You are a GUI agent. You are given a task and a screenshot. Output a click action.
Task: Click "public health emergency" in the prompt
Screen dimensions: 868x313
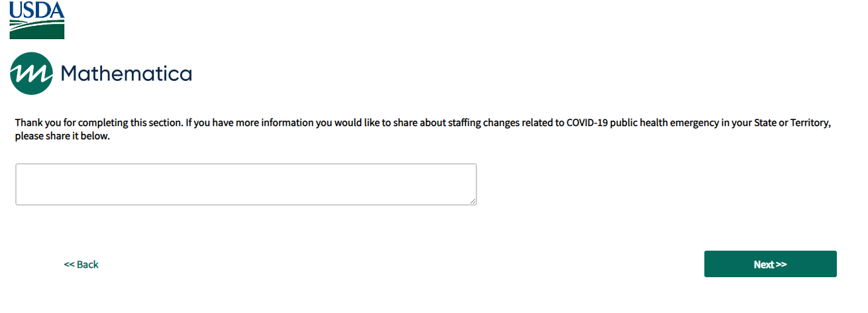point(663,123)
